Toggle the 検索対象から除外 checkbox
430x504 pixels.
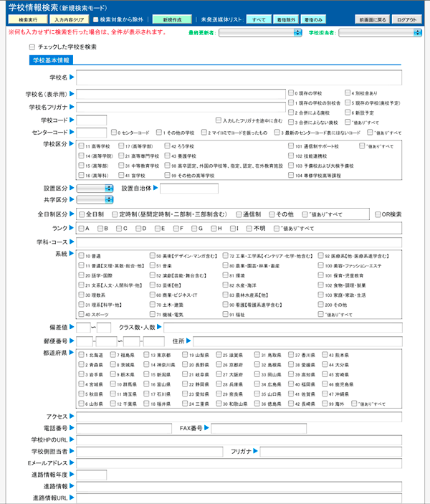coord(96,19)
